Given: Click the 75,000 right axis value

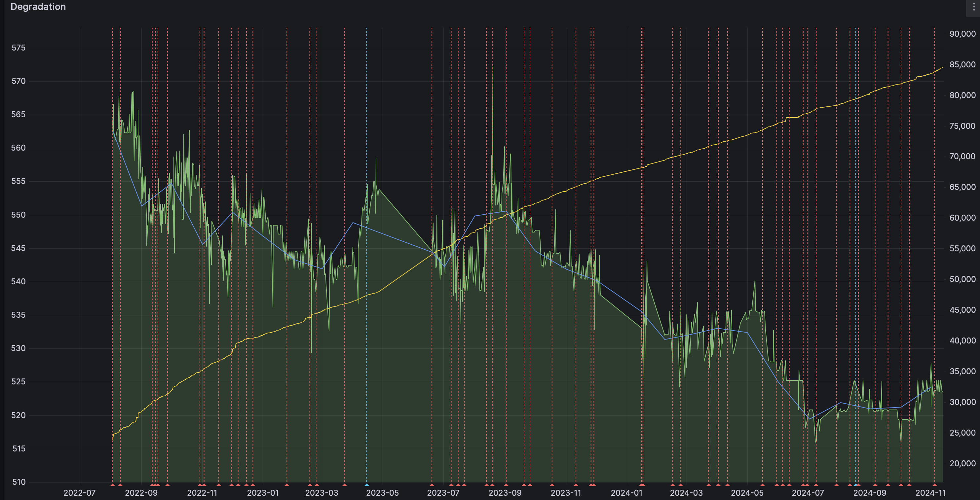Looking at the screenshot, I should pyautogui.click(x=962, y=126).
